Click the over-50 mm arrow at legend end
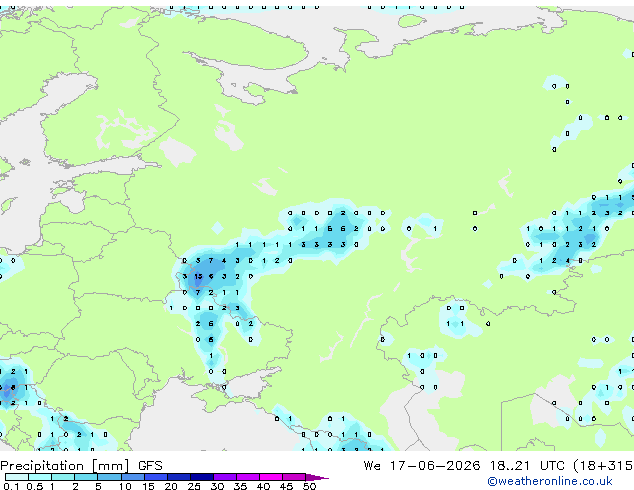This screenshot has width=634, height=490. tap(317, 477)
